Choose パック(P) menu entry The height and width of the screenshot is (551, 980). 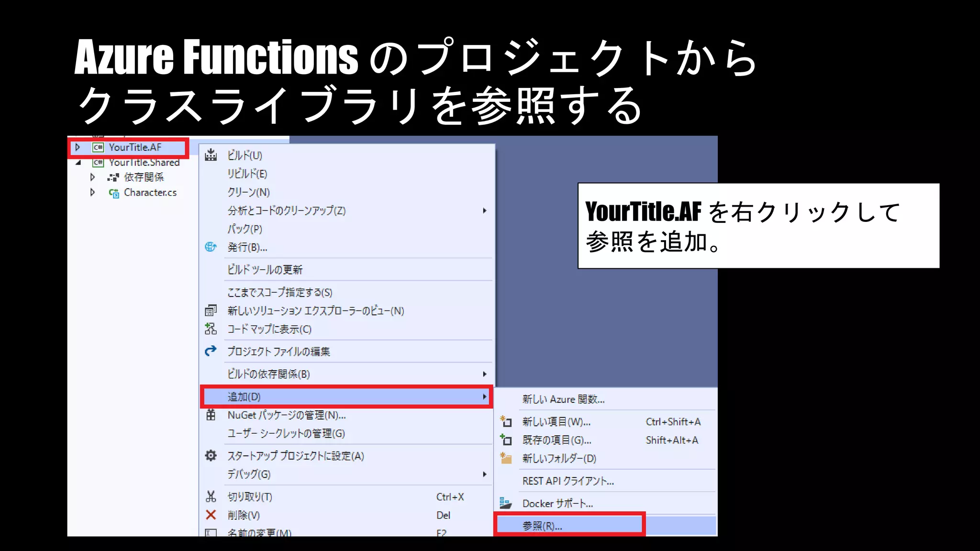346,229
